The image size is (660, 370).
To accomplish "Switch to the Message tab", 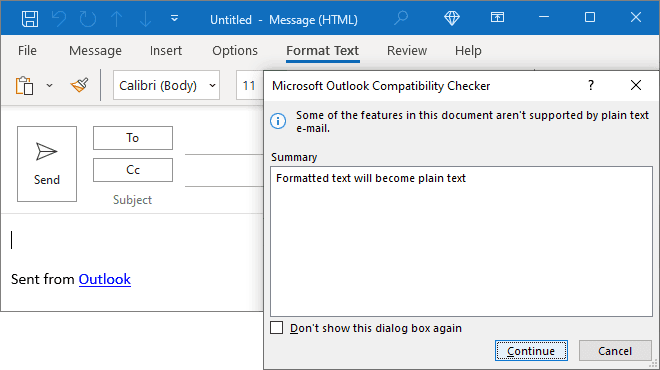I will point(95,51).
